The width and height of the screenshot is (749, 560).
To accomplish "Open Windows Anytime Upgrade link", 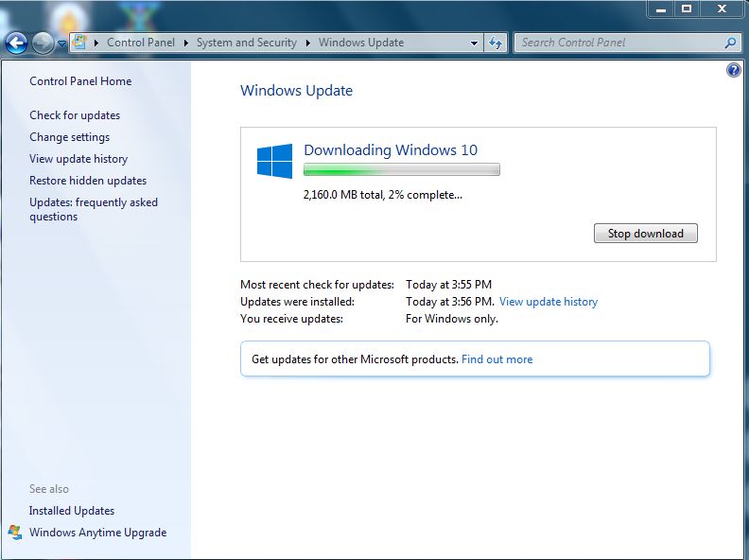I will pos(98,533).
